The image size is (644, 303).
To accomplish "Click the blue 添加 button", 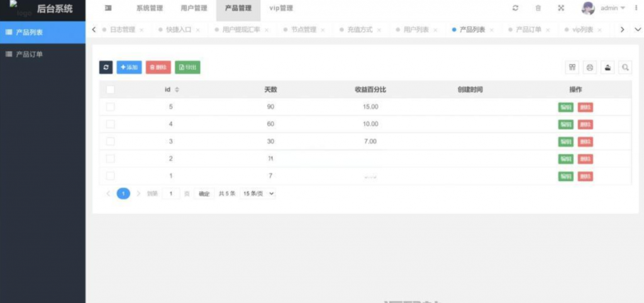I will coord(129,67).
